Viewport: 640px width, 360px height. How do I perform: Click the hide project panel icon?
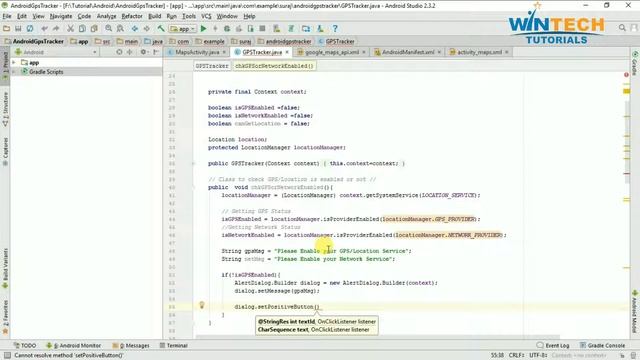[x=156, y=52]
